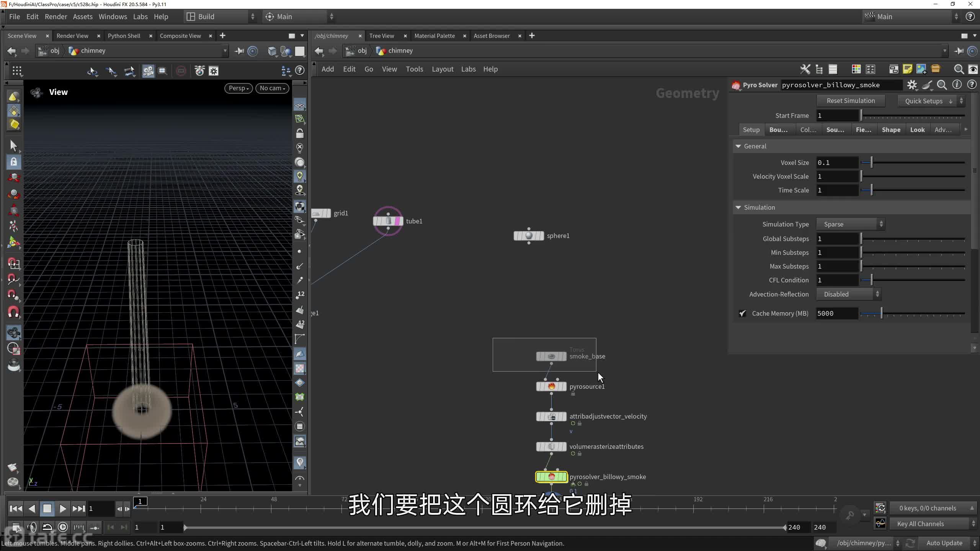The width and height of the screenshot is (980, 551).
Task: Click the pyrosource1 node icon
Action: [551, 386]
